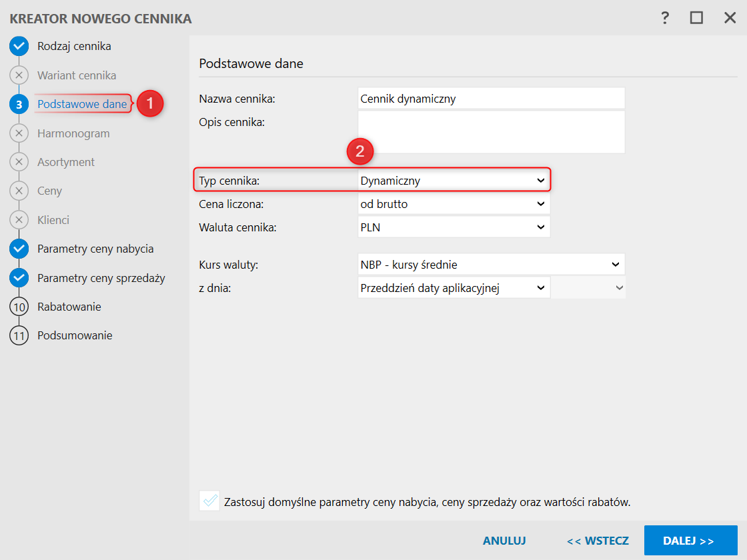Cancel the wizard with ANULUJ
This screenshot has height=560, width=747.
[504, 541]
